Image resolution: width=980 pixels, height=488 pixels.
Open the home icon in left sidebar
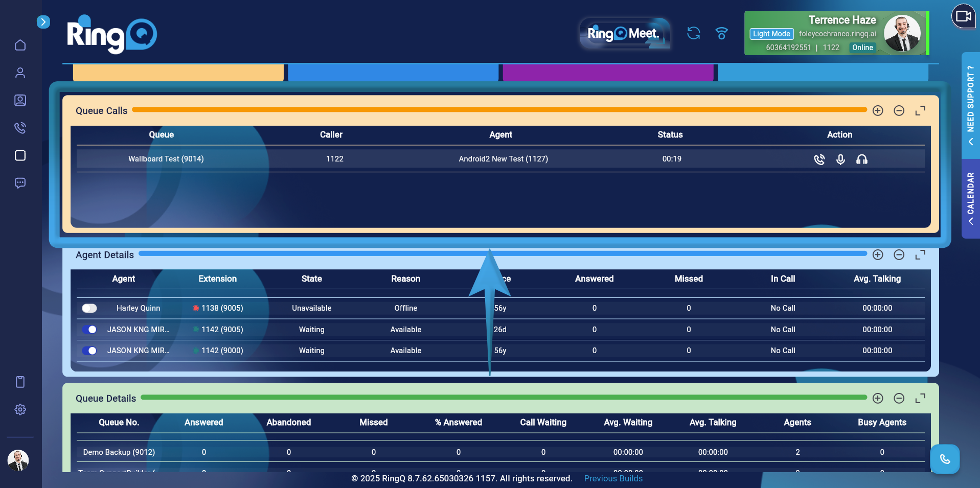pos(20,45)
